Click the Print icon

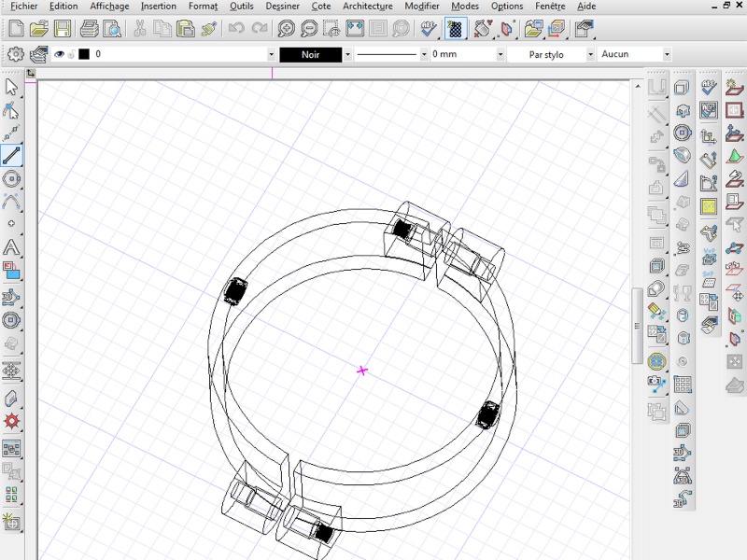tap(89, 29)
